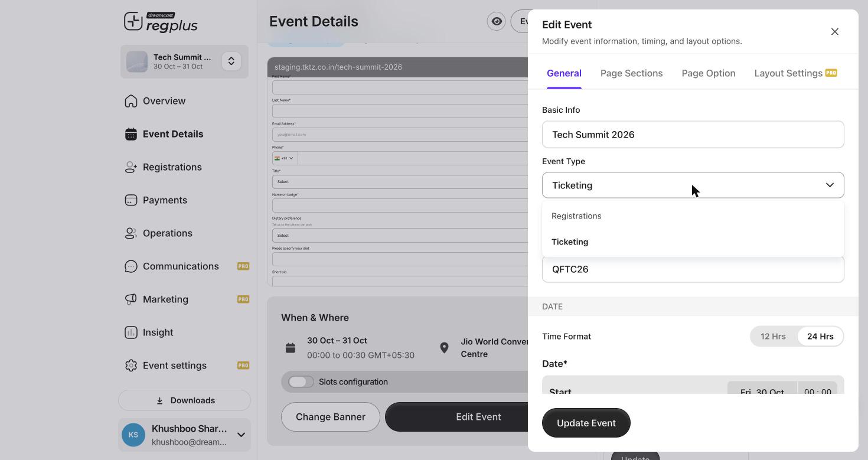Viewport: 868px width, 460px height.
Task: Click the Event settings gear icon
Action: (x=131, y=366)
